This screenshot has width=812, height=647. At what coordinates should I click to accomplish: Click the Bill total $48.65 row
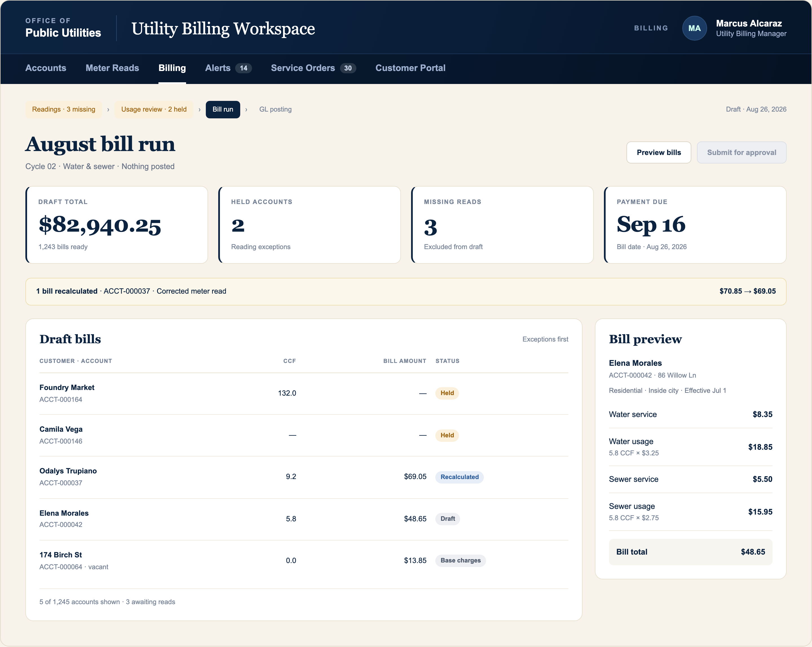click(690, 552)
